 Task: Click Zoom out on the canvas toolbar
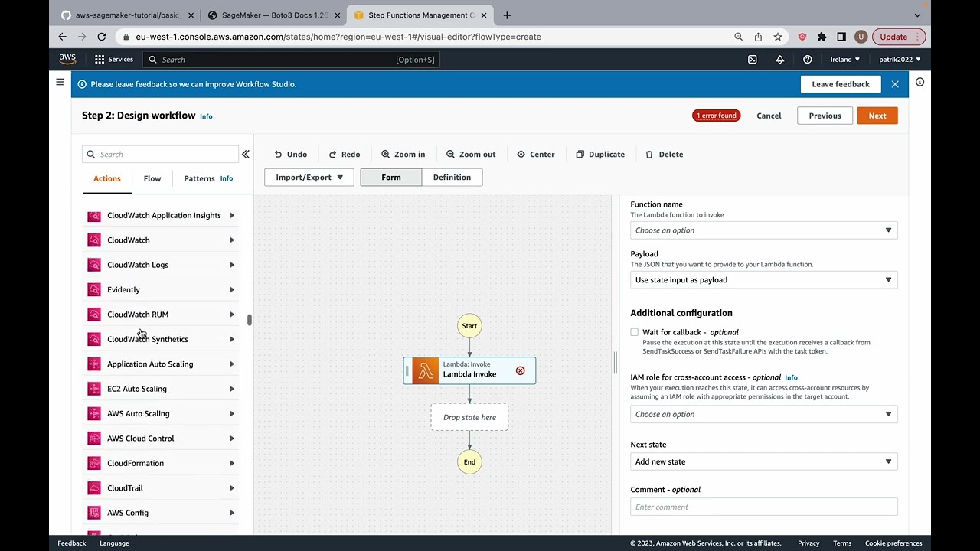point(471,155)
